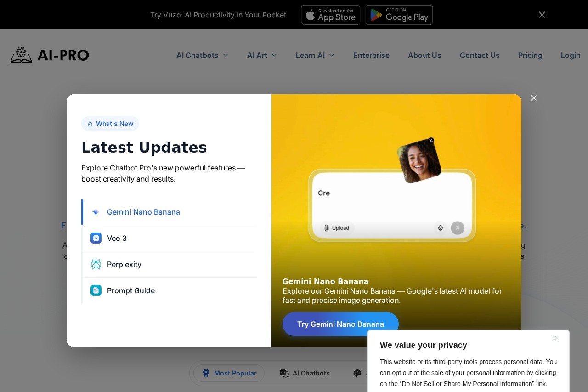The height and width of the screenshot is (392, 588).
Task: Click the Try Gemini Nano Banana button
Action: (340, 324)
